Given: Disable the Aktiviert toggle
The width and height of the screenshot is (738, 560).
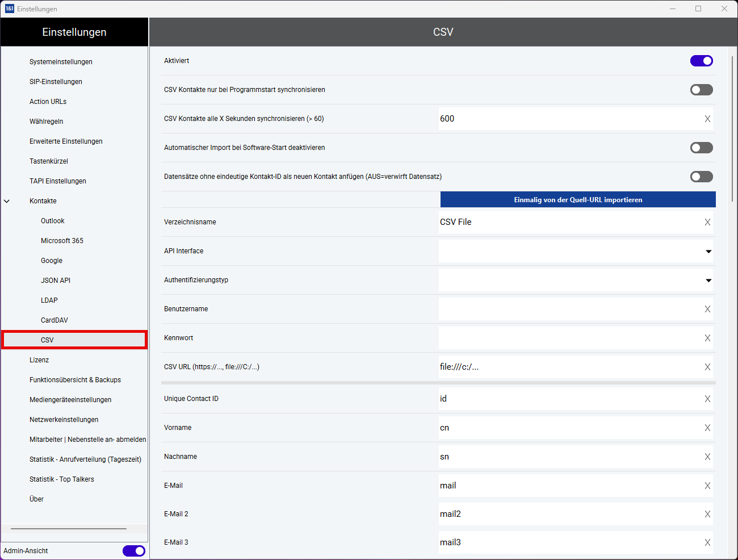Looking at the screenshot, I should 701,61.
